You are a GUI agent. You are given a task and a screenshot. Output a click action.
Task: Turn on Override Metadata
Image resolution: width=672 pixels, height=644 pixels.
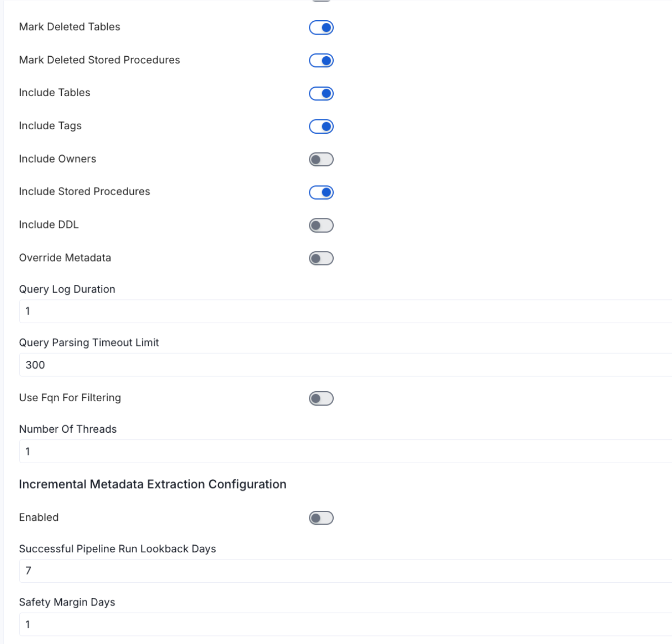321,258
